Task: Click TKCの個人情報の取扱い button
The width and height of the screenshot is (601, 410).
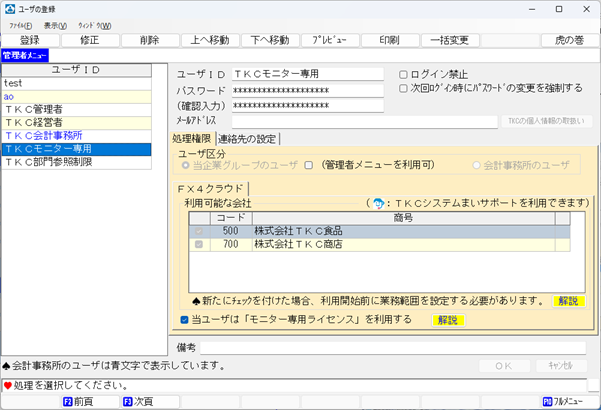Action: tap(547, 121)
